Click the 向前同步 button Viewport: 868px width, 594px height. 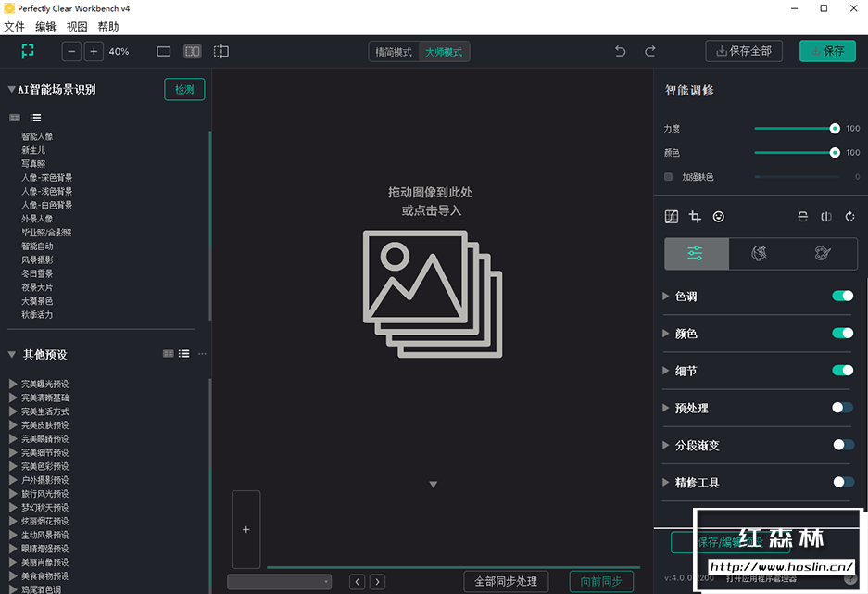601,581
